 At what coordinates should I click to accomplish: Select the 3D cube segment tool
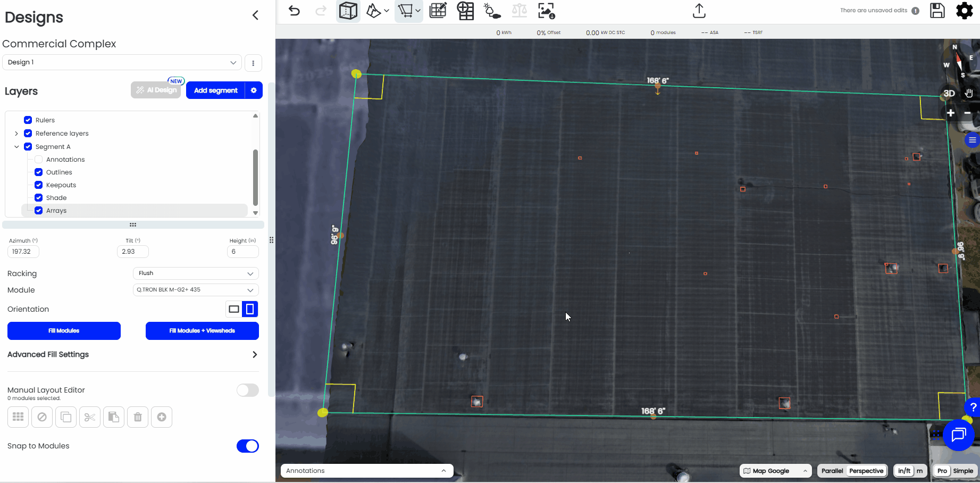(x=348, y=11)
